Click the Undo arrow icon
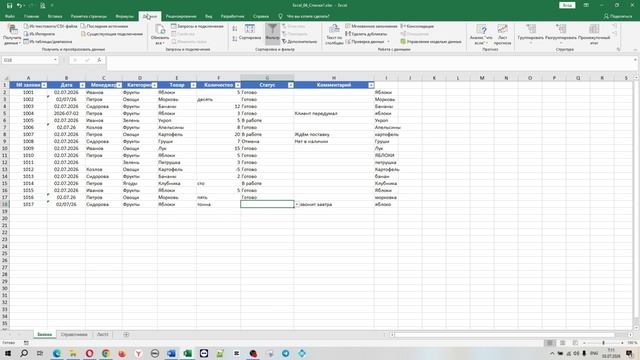The width and height of the screenshot is (640, 360). pos(19,5)
